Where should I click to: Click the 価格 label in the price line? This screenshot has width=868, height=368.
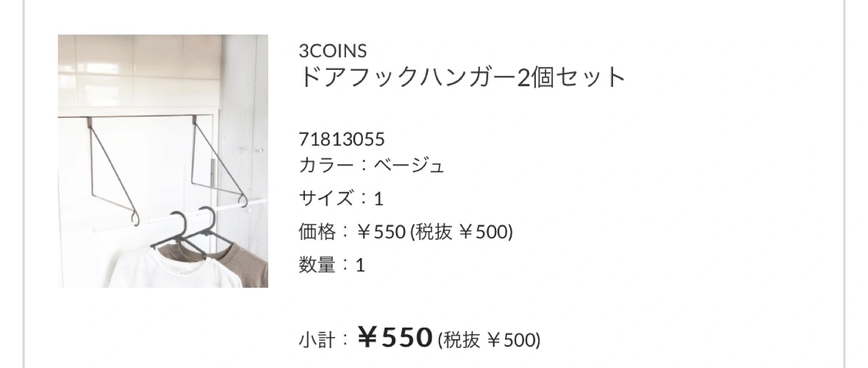tap(316, 232)
